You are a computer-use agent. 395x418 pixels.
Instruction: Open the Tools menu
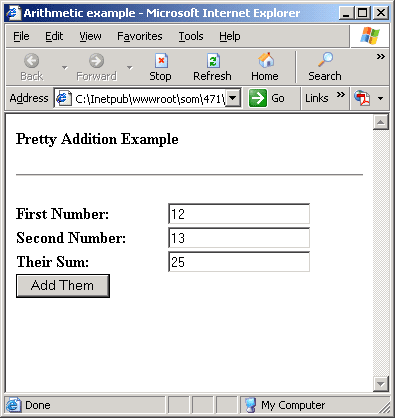[x=191, y=36]
